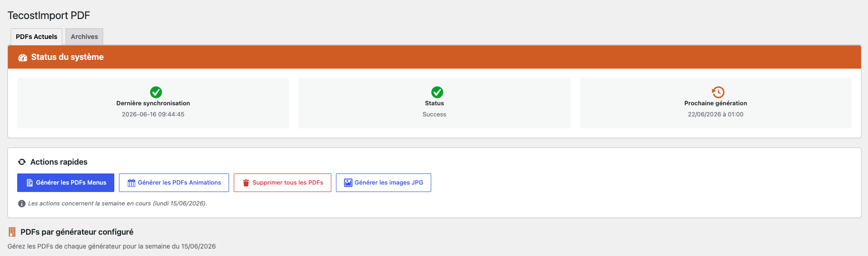Click the document icon in Générer les PDFs Menus
This screenshot has height=256, width=868.
pyautogui.click(x=30, y=183)
